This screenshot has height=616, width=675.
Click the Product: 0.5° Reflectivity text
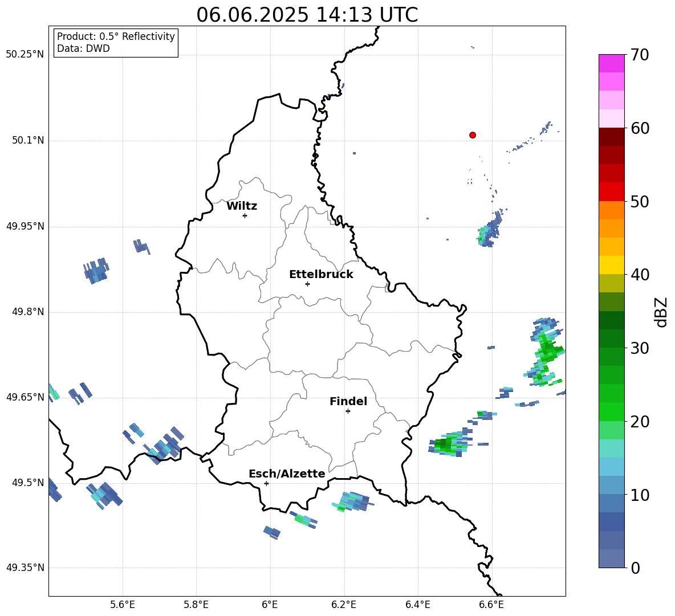tap(116, 36)
